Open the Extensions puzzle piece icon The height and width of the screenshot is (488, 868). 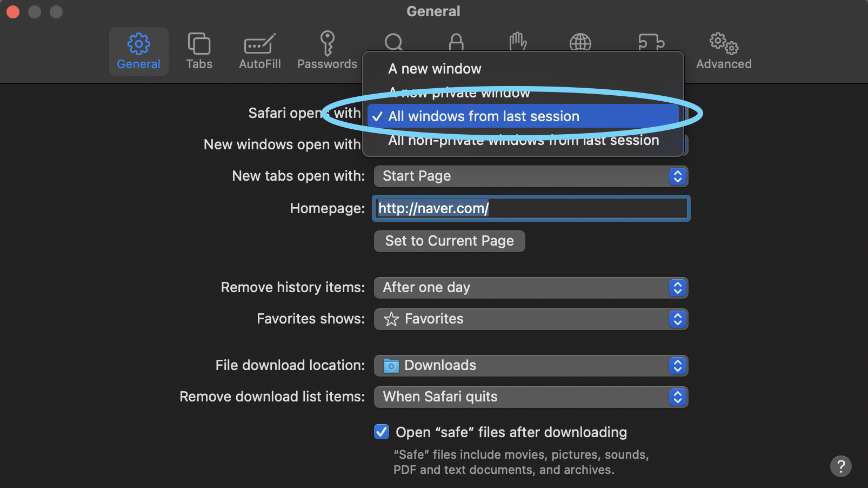(x=651, y=42)
